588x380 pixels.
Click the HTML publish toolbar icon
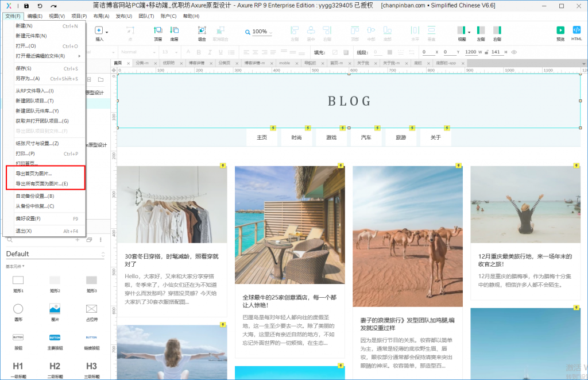point(577,31)
